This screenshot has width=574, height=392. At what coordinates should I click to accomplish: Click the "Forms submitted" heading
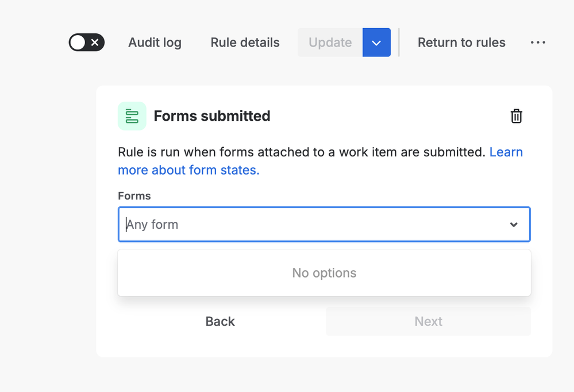tap(212, 116)
